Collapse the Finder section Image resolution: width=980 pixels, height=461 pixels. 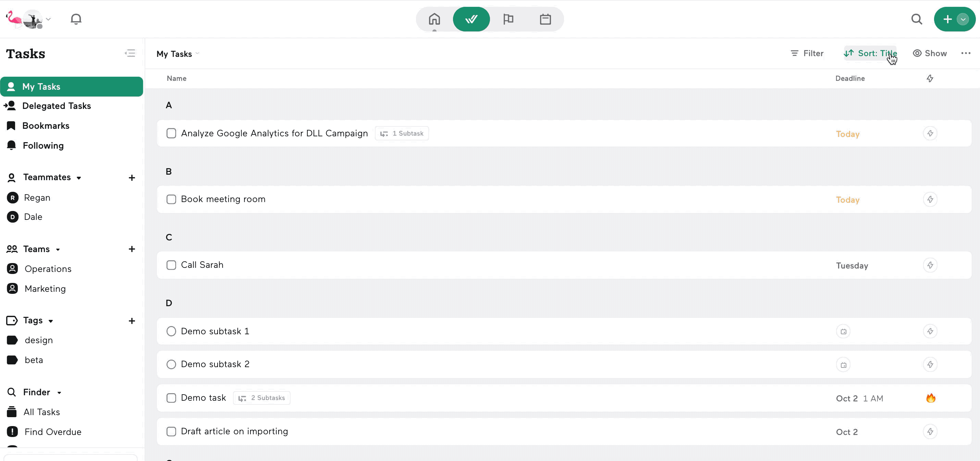(59, 393)
